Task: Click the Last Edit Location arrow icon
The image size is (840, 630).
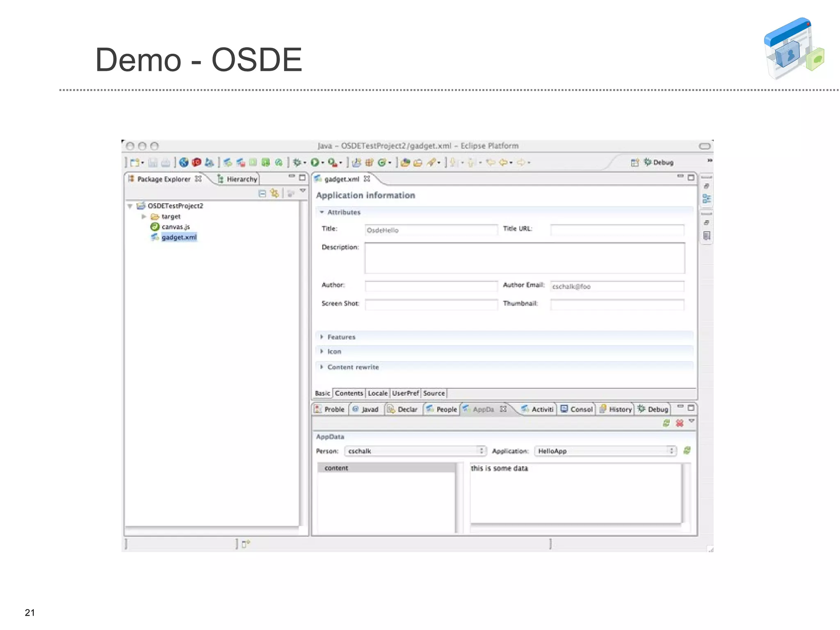Action: click(x=491, y=162)
